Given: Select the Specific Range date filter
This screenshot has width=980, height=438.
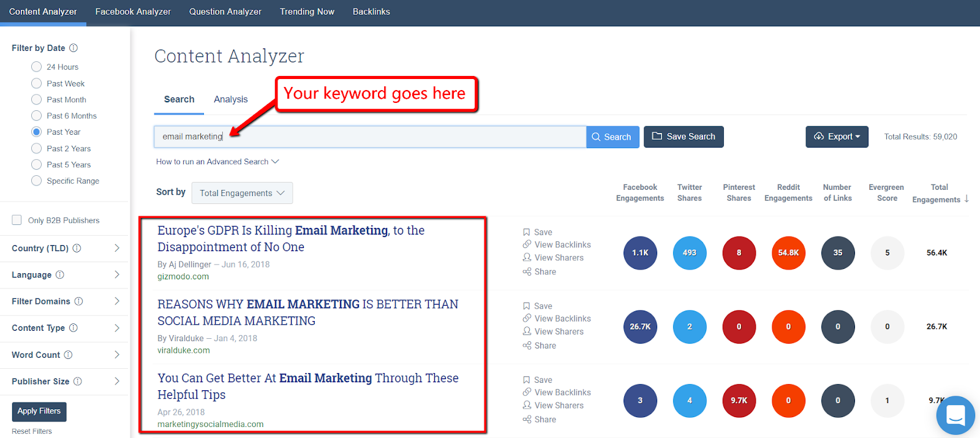Looking at the screenshot, I should click(37, 181).
